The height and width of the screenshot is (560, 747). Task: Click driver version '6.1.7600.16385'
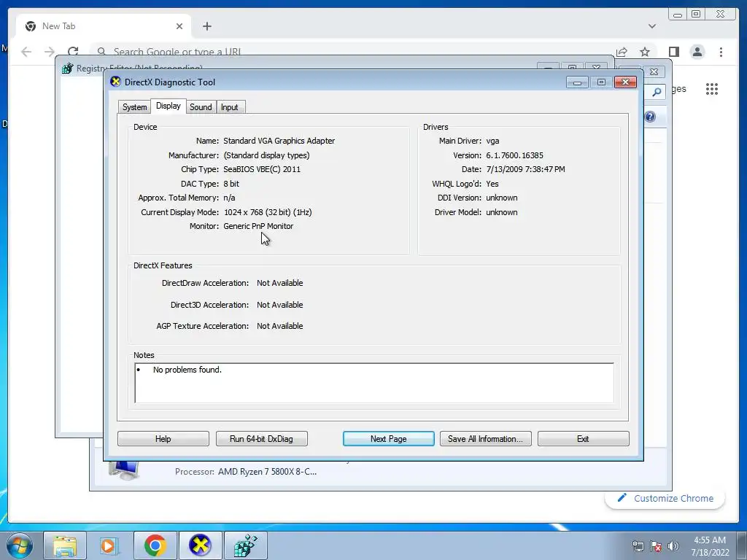click(514, 155)
